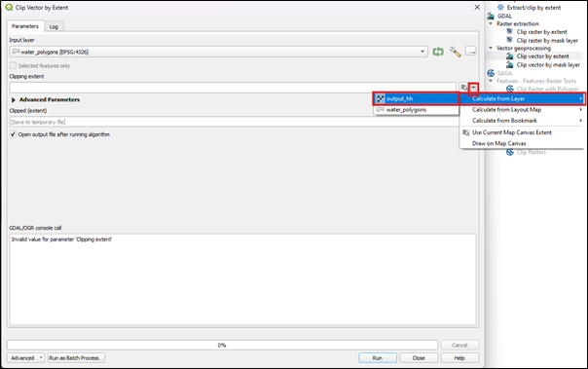This screenshot has height=369, width=588.
Task: Select Calculate from Bookmark entry
Action: [522, 121]
